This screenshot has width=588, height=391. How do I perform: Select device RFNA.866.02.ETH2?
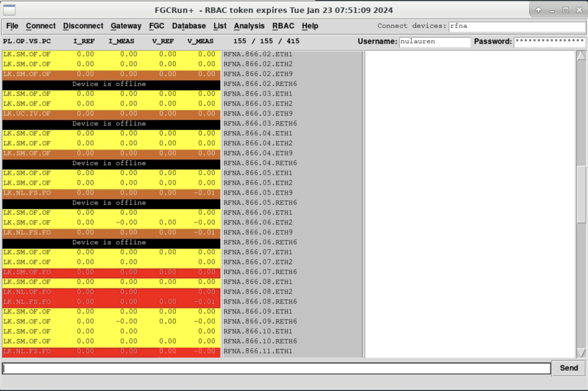point(258,64)
